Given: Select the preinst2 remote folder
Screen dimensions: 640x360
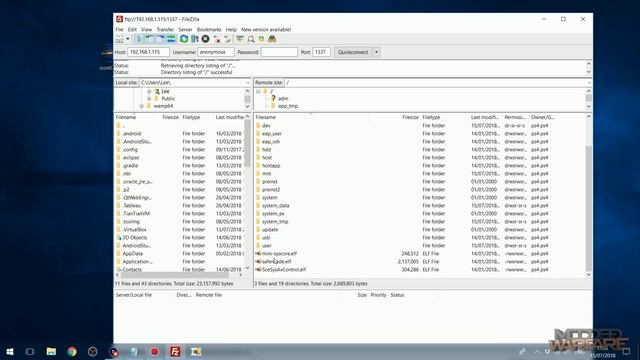Looking at the screenshot, I should [x=271, y=190].
